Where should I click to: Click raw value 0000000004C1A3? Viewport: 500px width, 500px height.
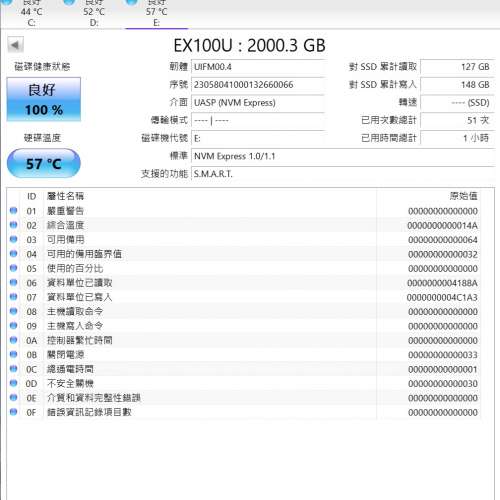click(442, 298)
